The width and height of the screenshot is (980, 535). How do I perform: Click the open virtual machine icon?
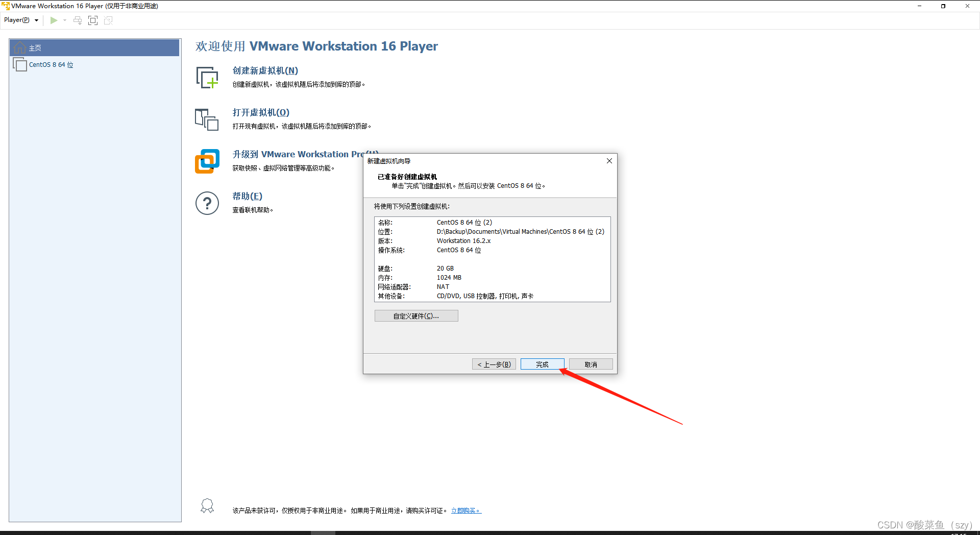(207, 119)
